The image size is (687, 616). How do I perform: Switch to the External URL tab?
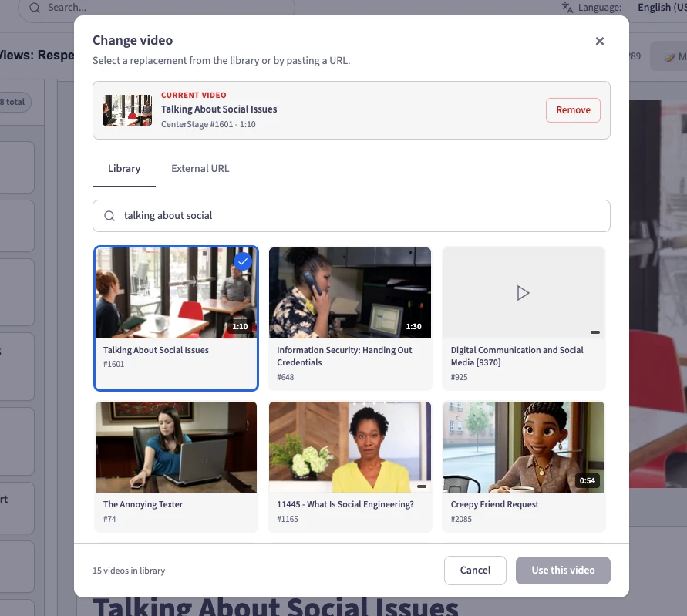pyautogui.click(x=200, y=169)
